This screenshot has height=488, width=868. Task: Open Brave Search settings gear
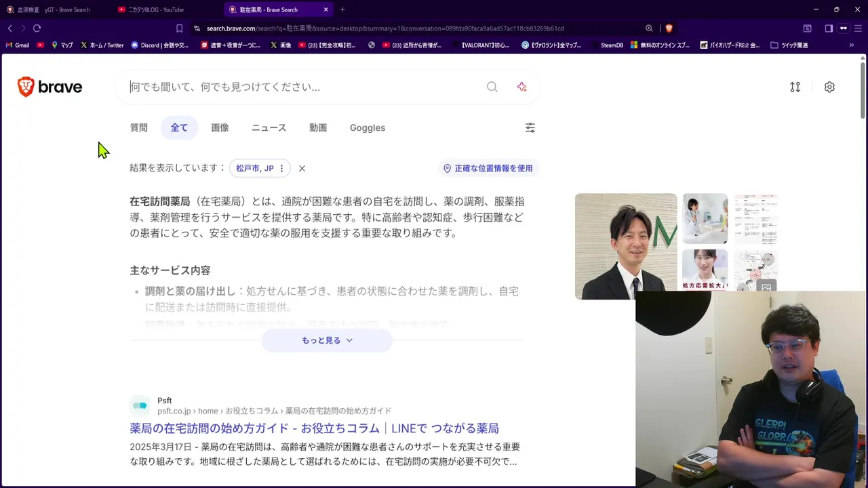click(x=829, y=87)
